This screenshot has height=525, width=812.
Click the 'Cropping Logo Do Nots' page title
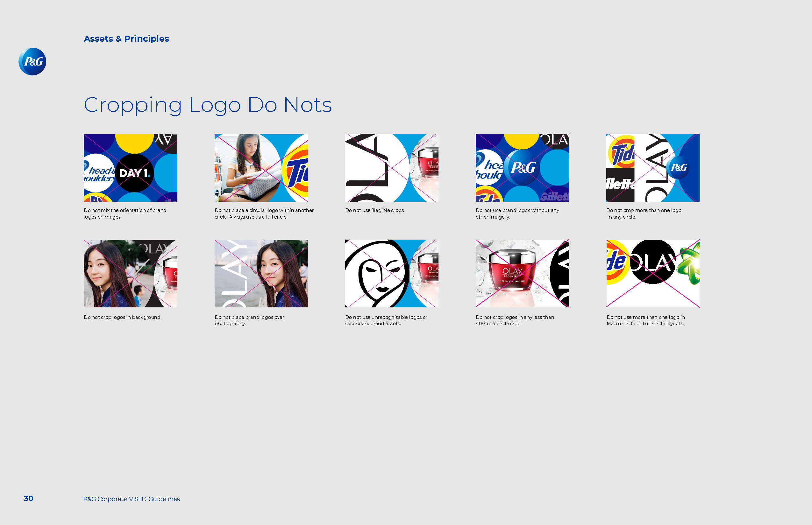[x=207, y=105]
